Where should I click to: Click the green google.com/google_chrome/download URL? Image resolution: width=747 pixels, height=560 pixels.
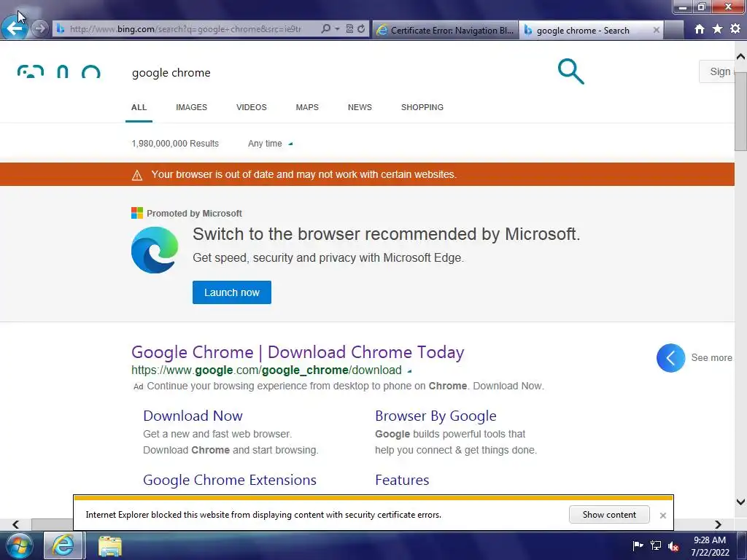click(x=266, y=370)
